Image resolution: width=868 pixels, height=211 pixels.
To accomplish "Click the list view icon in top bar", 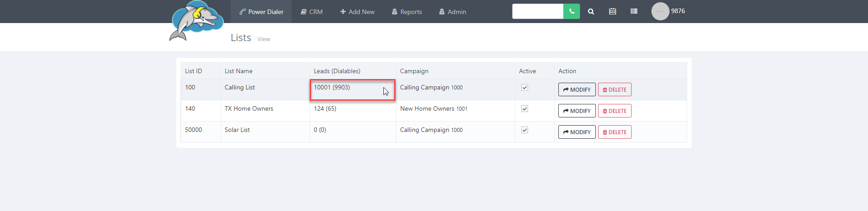I will click(634, 11).
